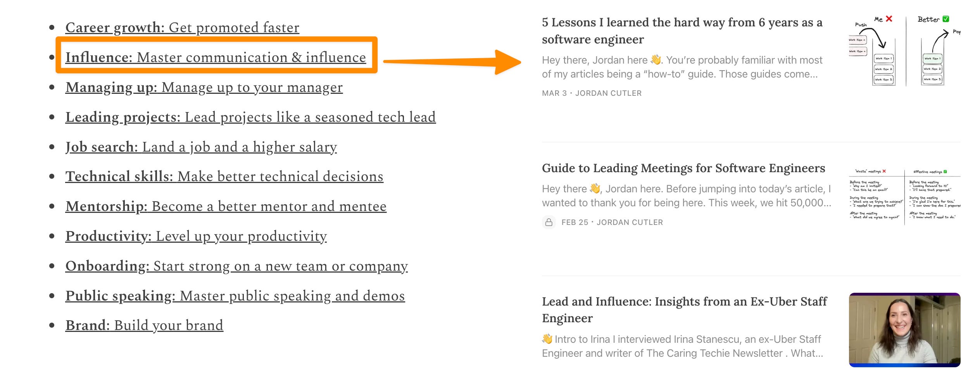This screenshot has width=980, height=368.
Task: Open 'Productivity: Level up your productivity'
Action: click(x=196, y=236)
